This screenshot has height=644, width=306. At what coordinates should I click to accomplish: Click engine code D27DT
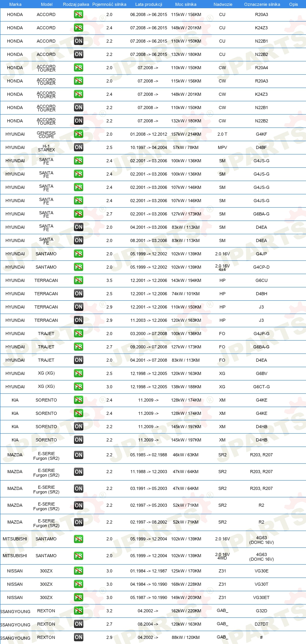(x=261, y=624)
